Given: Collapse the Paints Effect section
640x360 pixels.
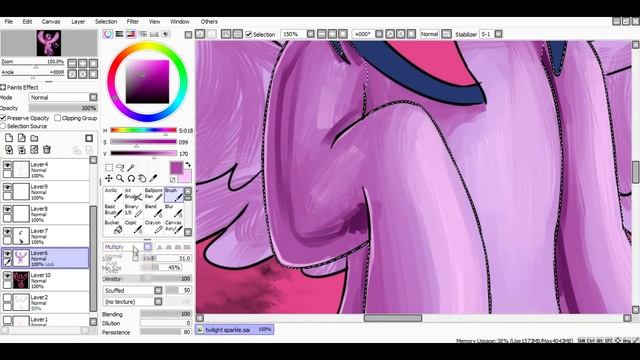Looking at the screenshot, I should [3, 87].
